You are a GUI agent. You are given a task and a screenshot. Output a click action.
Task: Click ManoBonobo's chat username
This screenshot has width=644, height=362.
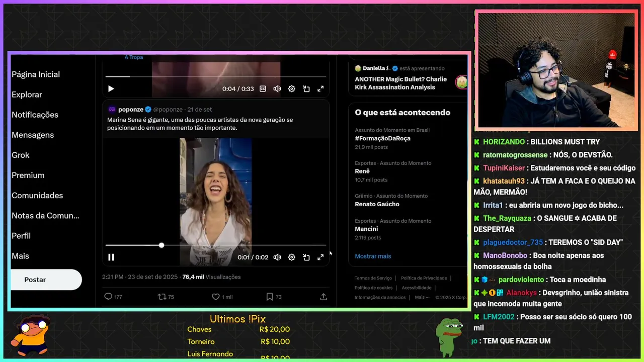click(x=505, y=255)
